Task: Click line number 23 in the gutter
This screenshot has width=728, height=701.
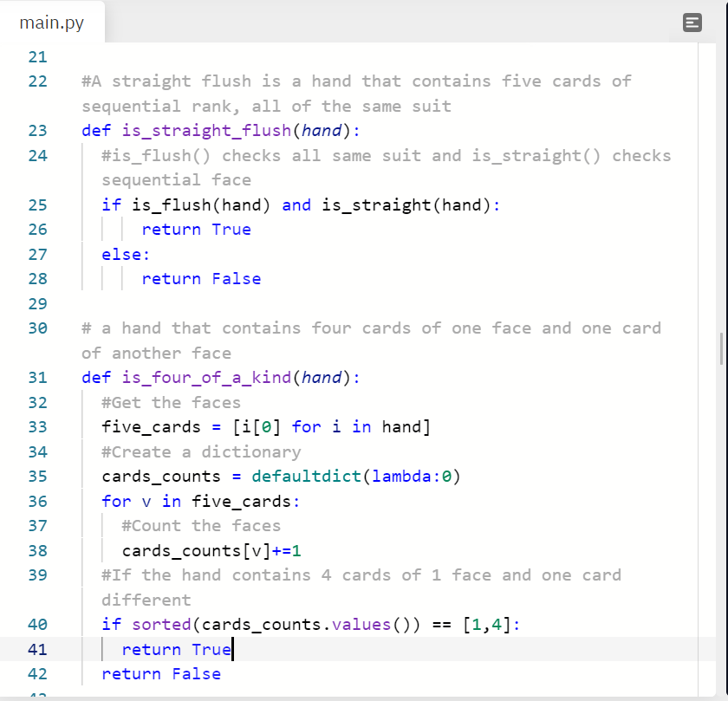Action: (37, 131)
